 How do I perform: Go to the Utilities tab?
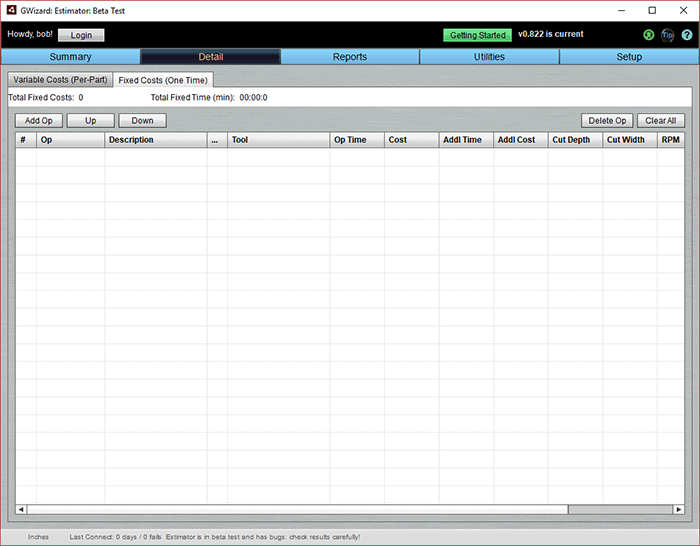pos(489,57)
